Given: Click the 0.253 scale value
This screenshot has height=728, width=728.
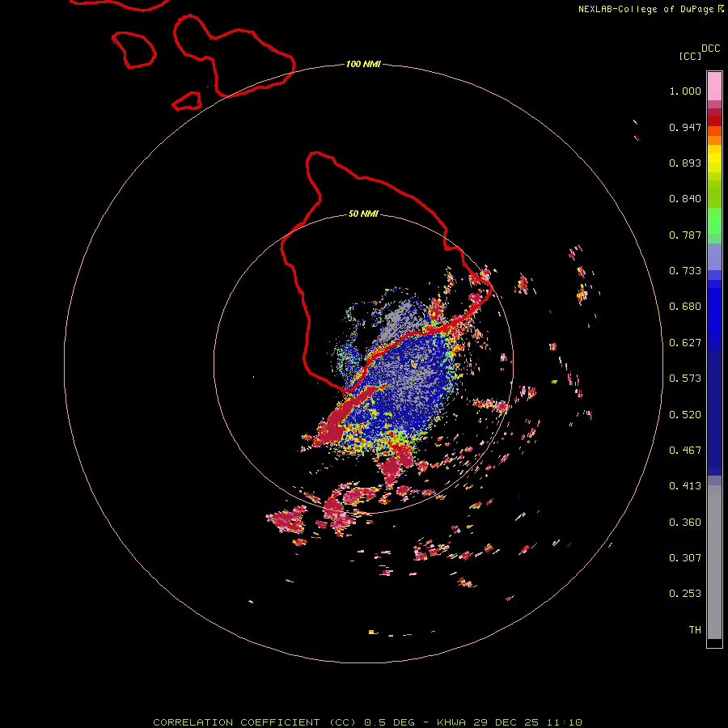Looking at the screenshot, I should click(x=685, y=594).
